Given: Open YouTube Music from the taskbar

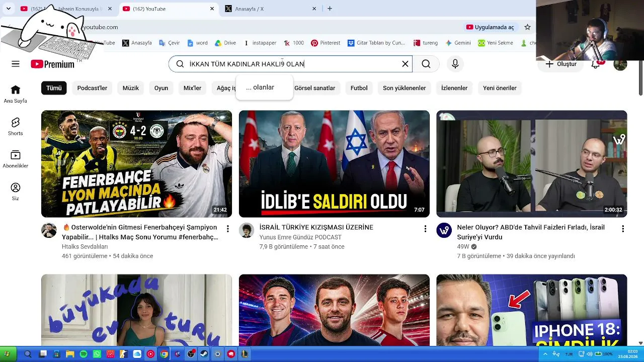Looking at the screenshot, I should 150,354.
